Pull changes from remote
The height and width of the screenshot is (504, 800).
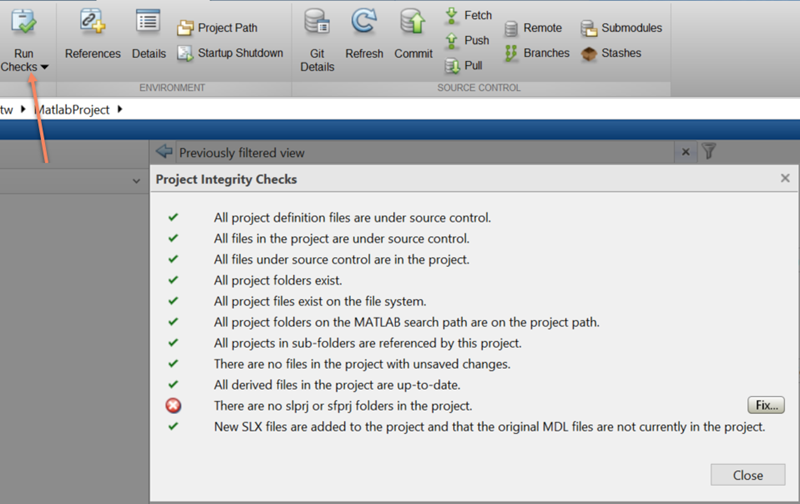point(464,66)
